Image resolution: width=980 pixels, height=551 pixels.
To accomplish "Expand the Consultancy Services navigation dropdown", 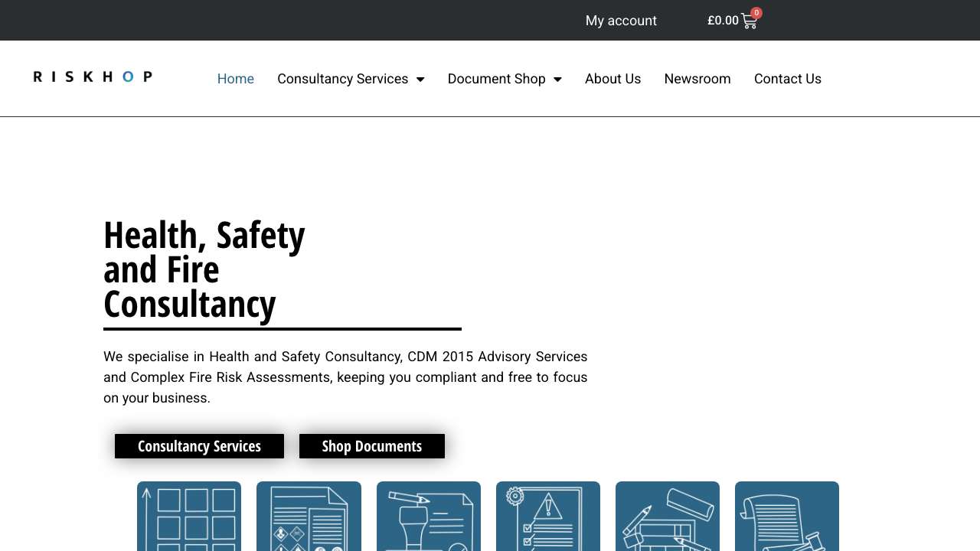I will pyautogui.click(x=351, y=79).
